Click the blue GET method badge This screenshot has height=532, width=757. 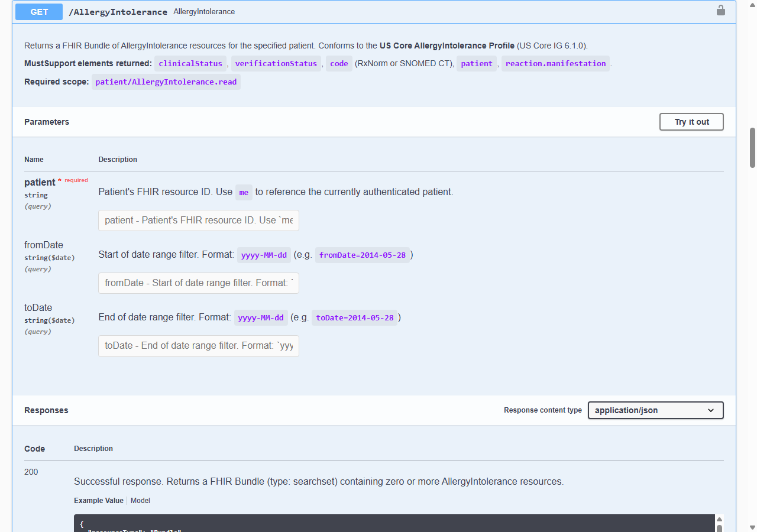[x=38, y=11]
